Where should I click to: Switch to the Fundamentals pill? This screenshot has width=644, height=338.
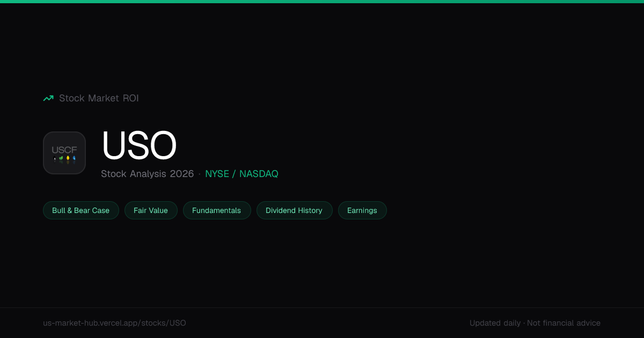(x=217, y=210)
